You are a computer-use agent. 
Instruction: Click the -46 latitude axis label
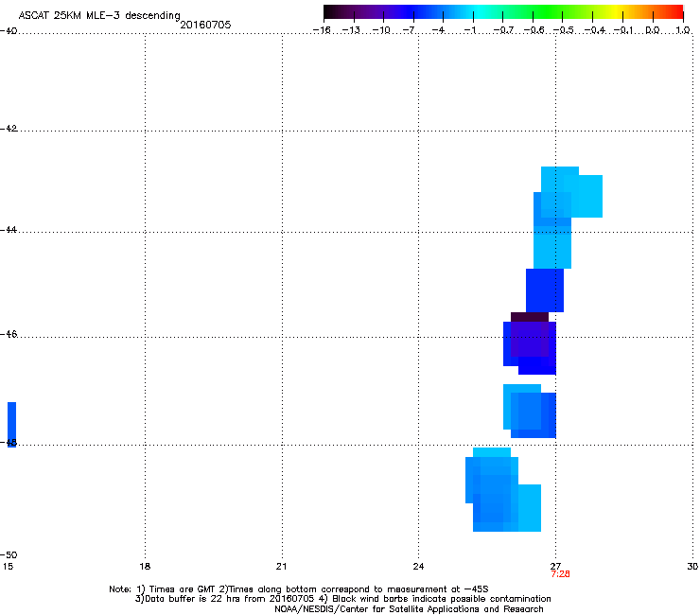(9, 335)
